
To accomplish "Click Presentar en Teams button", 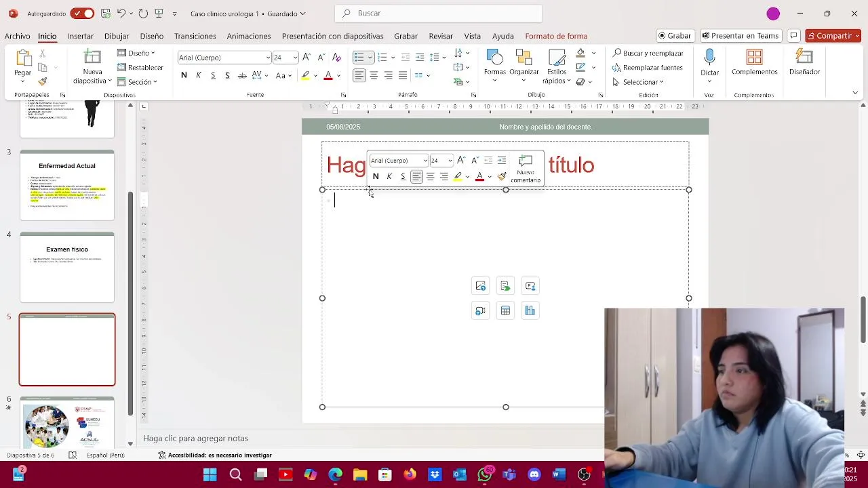I will point(741,36).
